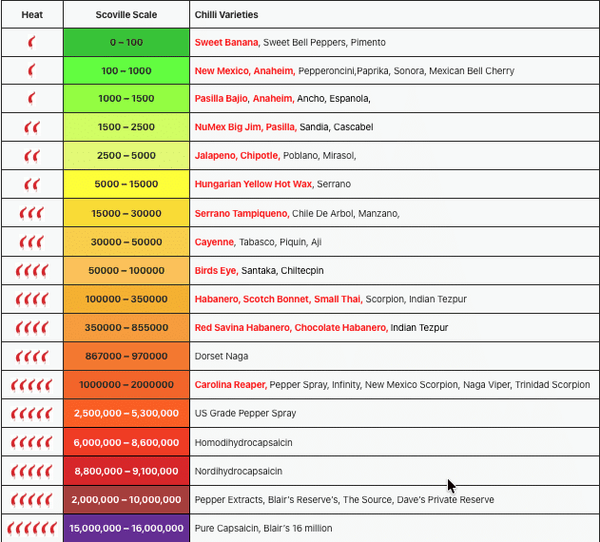
Task: Click the five-chilli icon in Carolina Reaper row
Action: 32,385
